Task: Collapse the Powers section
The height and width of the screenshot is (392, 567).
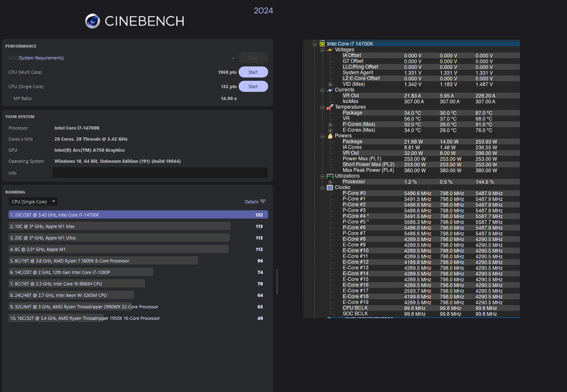Action: tap(322, 136)
